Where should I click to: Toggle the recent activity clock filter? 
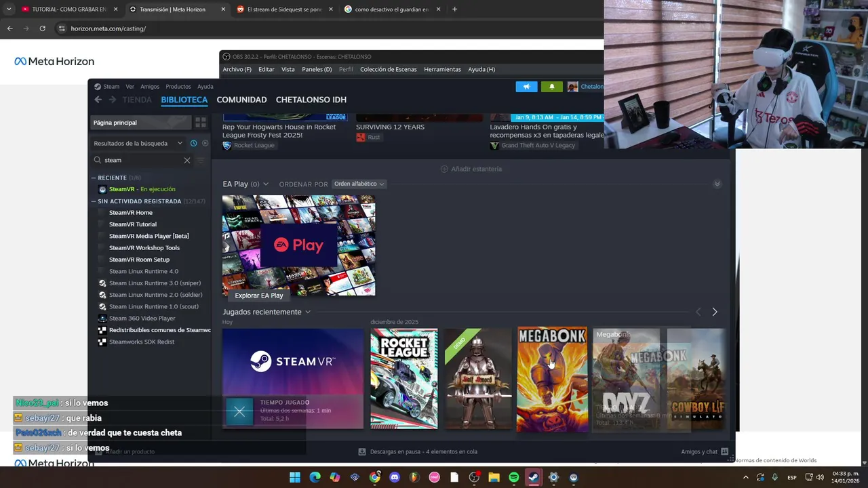193,144
